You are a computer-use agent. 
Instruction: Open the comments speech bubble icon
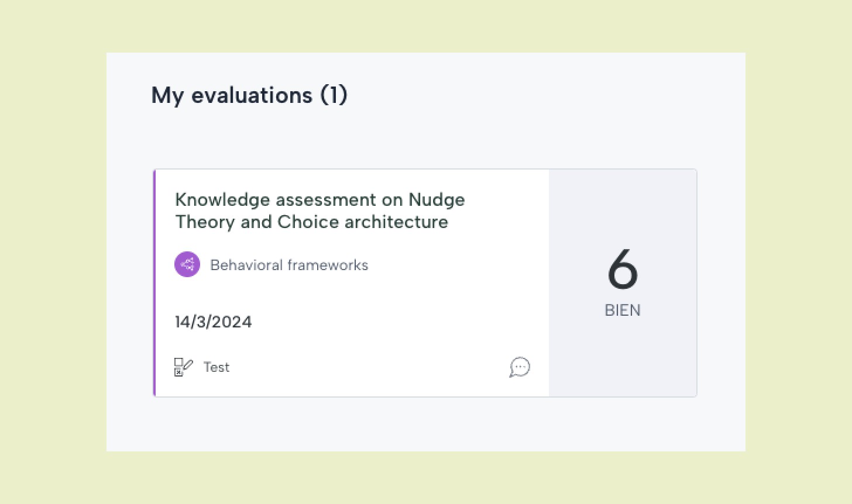point(520,367)
